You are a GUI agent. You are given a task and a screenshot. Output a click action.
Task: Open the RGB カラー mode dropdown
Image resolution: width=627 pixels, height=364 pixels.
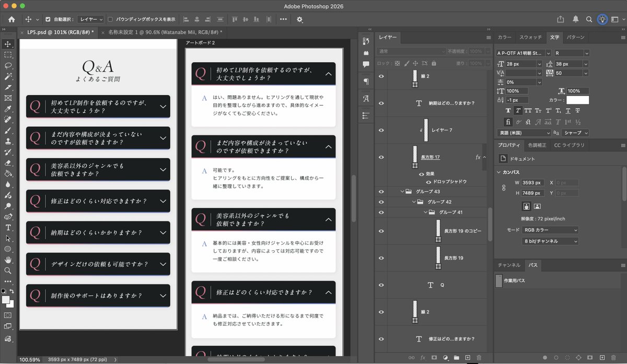[550, 230]
